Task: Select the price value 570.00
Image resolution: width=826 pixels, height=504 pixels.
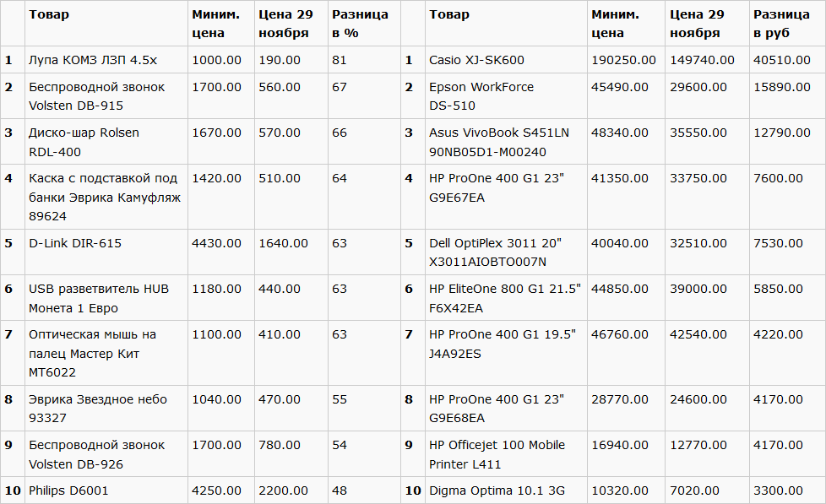Action: click(280, 133)
